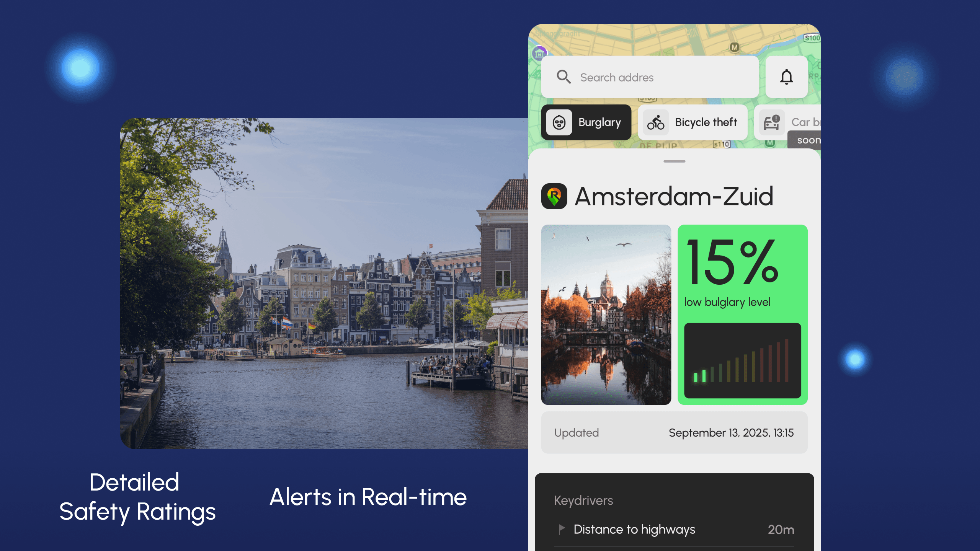The height and width of the screenshot is (551, 980).
Task: Click the notification bell icon
Action: (786, 77)
